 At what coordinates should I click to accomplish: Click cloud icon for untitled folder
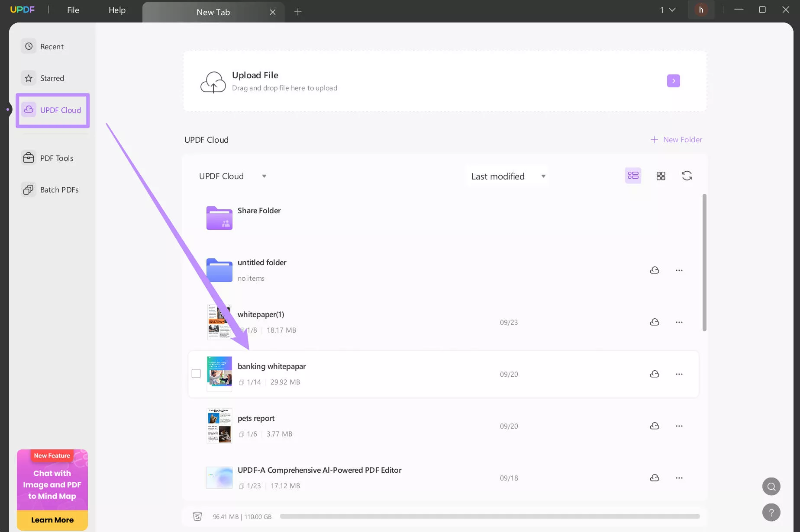pos(655,270)
